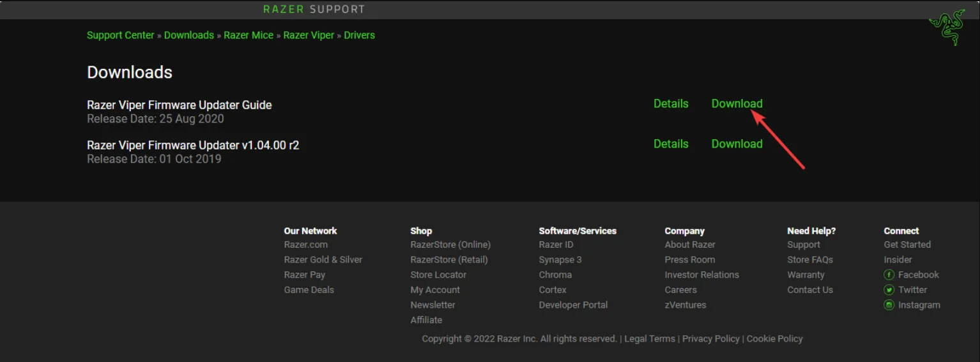Open the Facebook icon in Connect
The image size is (980, 362).
click(x=889, y=275)
